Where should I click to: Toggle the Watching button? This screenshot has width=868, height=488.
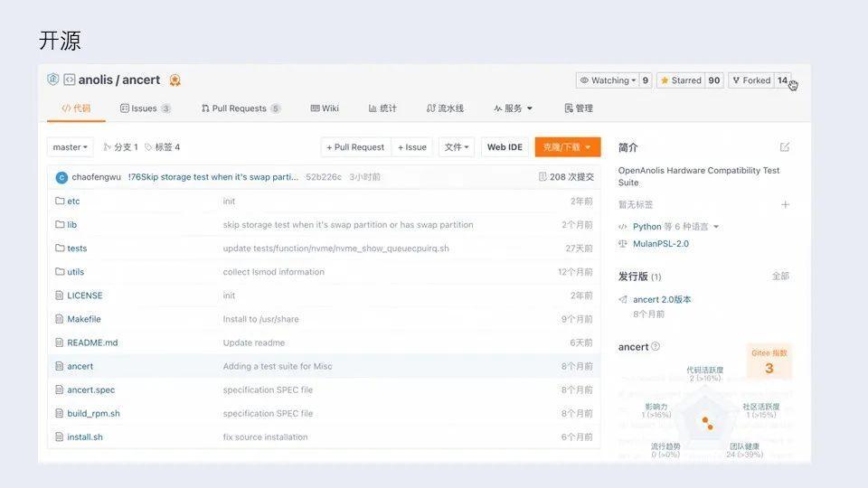pos(606,80)
